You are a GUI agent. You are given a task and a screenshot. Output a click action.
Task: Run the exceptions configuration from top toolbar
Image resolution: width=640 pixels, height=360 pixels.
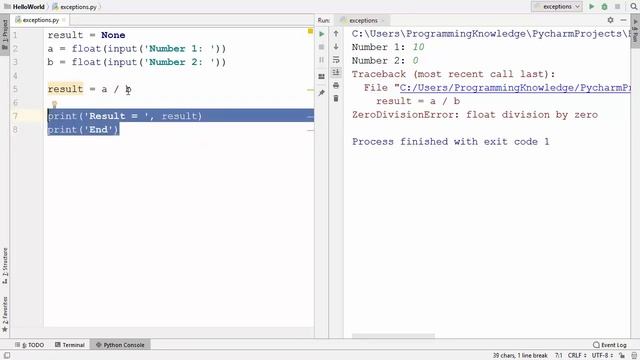[x=591, y=7]
